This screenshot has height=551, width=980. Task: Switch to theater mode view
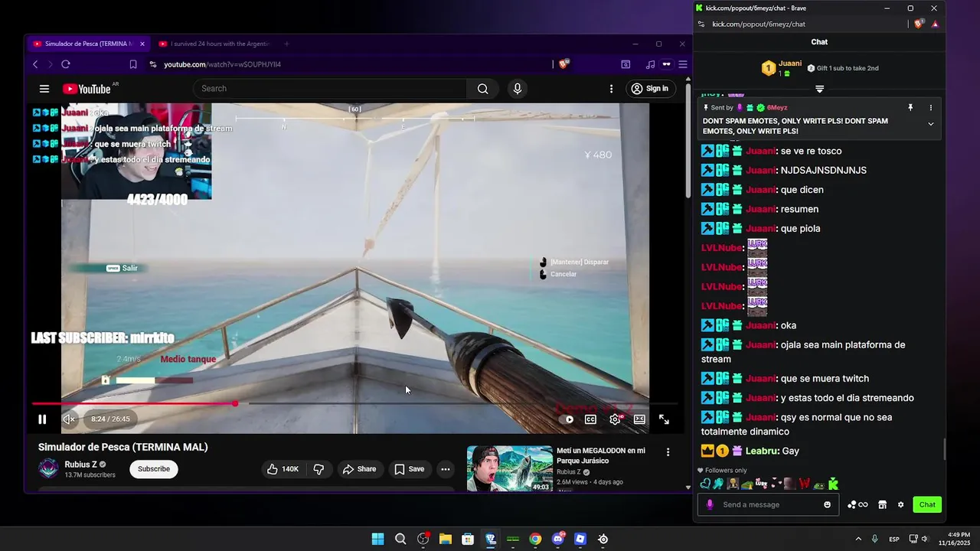[639, 419]
